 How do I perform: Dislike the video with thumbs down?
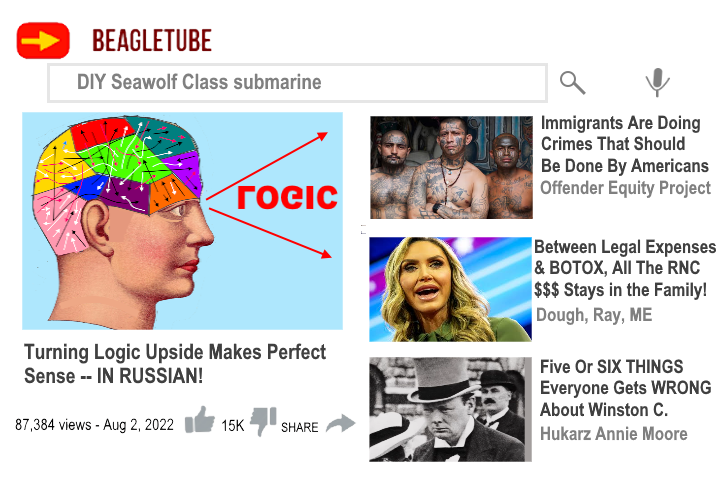[263, 421]
